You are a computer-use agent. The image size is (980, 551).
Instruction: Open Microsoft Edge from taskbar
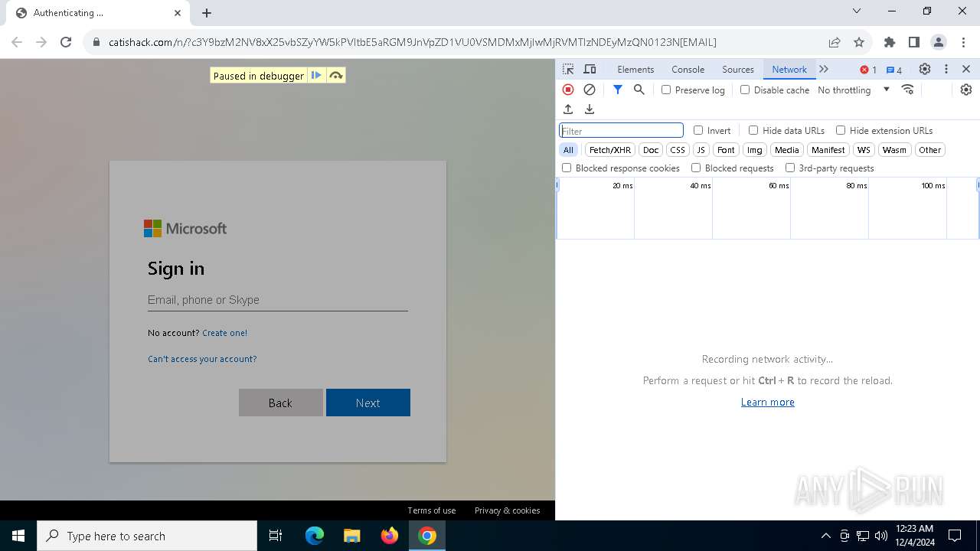pos(315,536)
